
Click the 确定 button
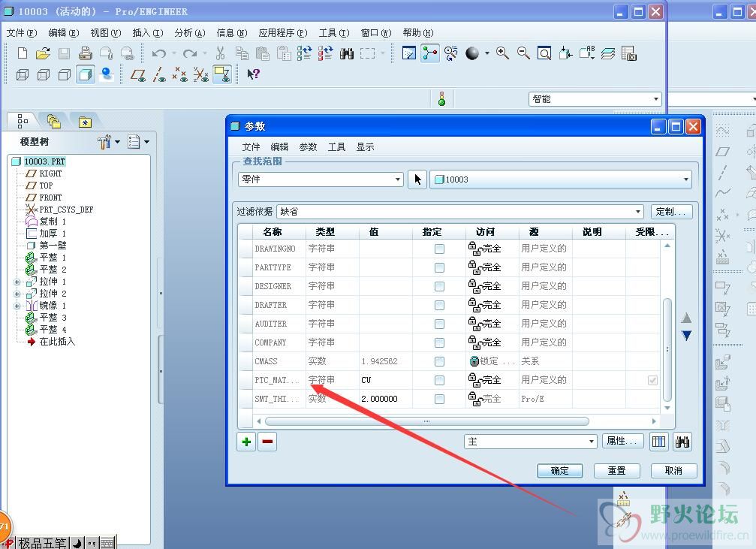click(560, 470)
